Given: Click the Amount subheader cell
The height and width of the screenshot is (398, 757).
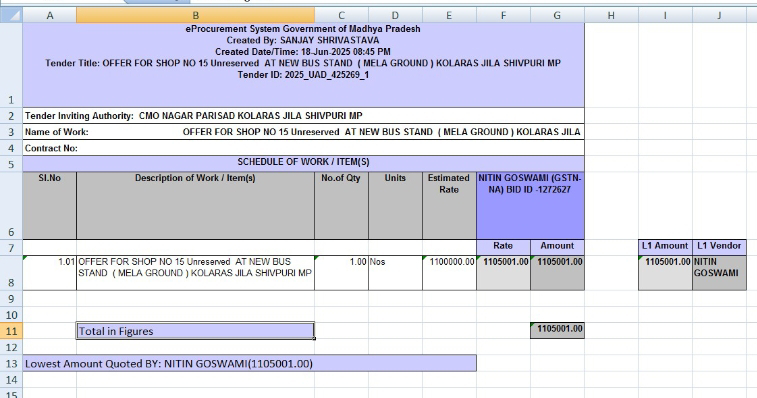Looking at the screenshot, I should pos(557,248).
